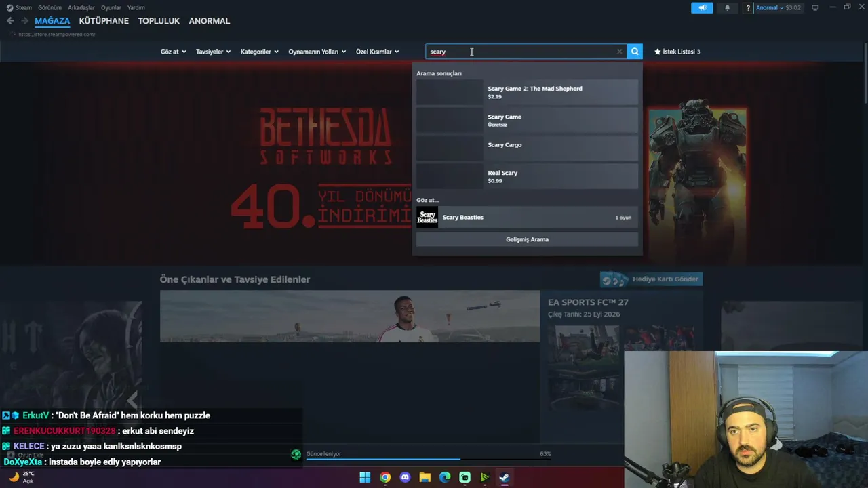This screenshot has width=868, height=488.
Task: Expand the Göz at dropdown
Action: pyautogui.click(x=174, y=52)
